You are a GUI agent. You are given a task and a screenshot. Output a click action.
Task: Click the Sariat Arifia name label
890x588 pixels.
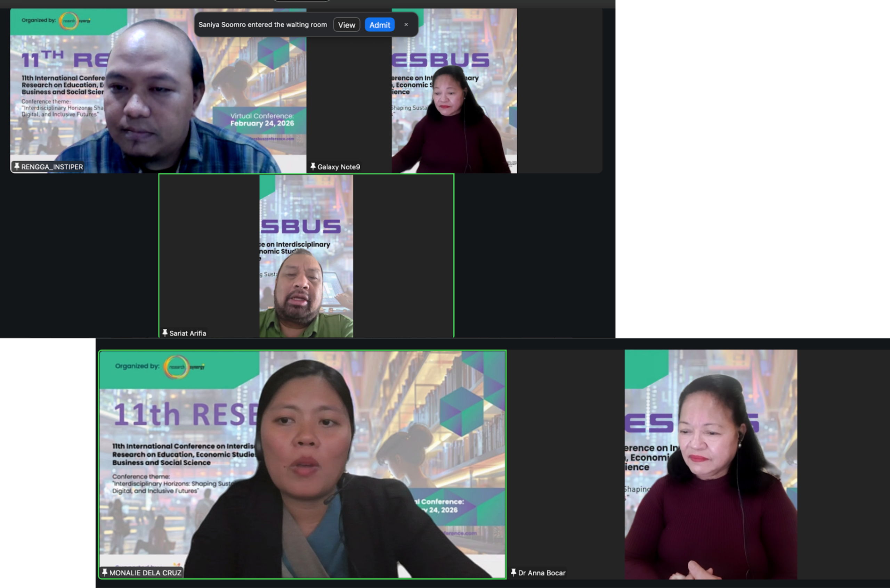[x=187, y=333]
